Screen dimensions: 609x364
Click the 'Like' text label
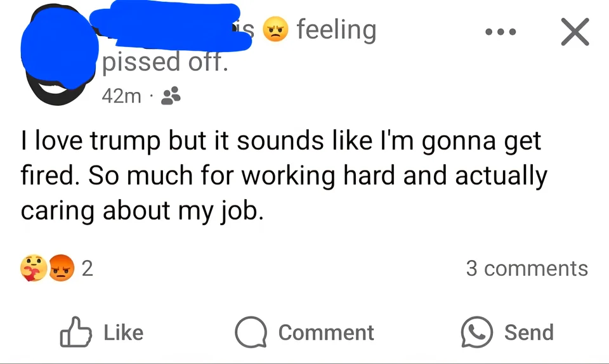click(124, 333)
